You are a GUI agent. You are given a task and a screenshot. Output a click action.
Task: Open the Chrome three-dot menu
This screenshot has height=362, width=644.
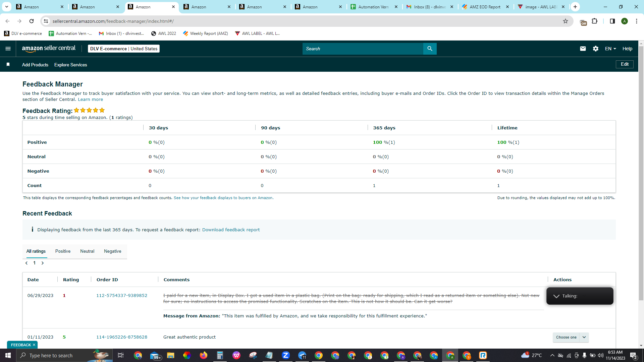637,21
